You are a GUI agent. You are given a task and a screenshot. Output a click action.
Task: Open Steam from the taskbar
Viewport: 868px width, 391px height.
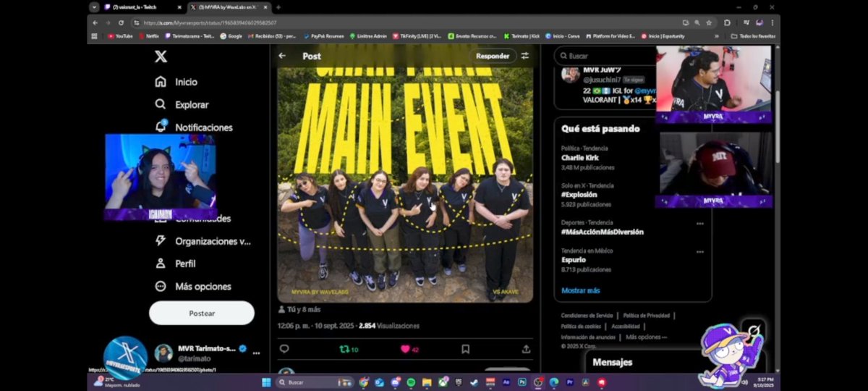point(474,382)
